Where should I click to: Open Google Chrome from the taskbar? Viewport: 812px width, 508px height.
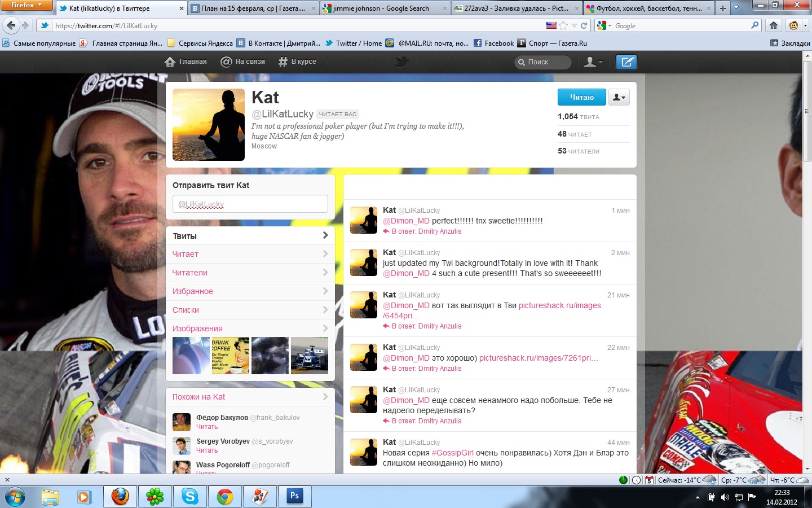[x=225, y=497]
